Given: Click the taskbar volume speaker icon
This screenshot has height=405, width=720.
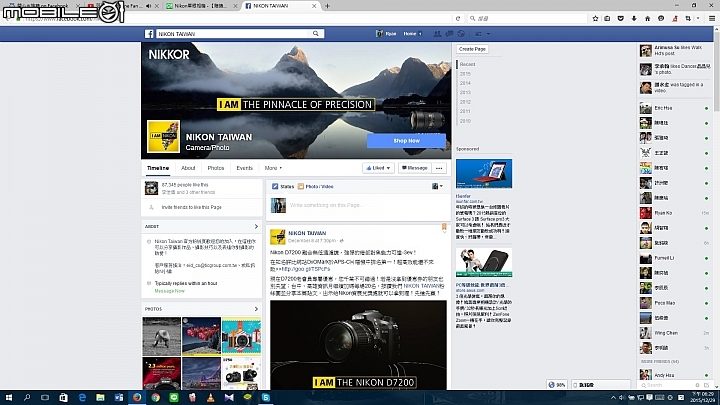Looking at the screenshot, I should [622, 398].
